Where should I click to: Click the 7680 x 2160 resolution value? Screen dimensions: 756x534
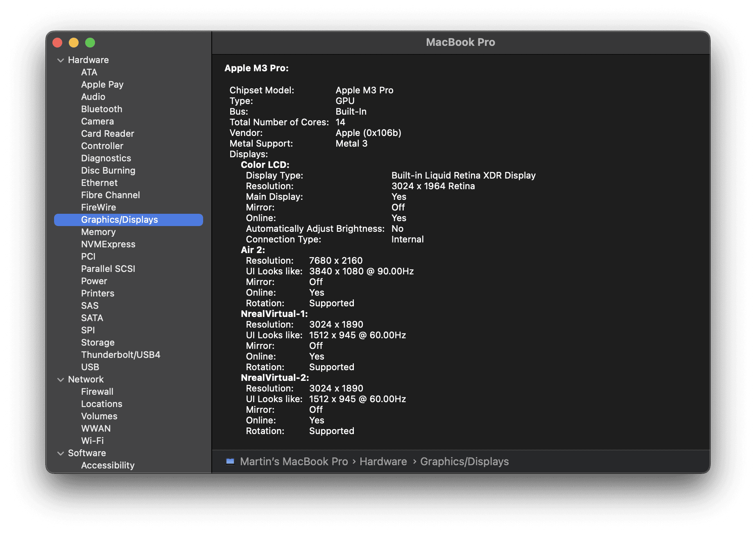coord(336,260)
